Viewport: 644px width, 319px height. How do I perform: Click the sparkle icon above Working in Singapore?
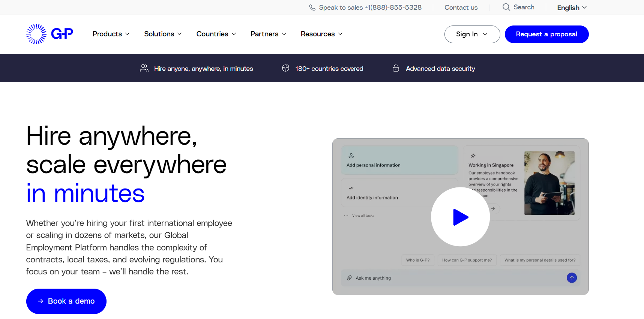(473, 156)
